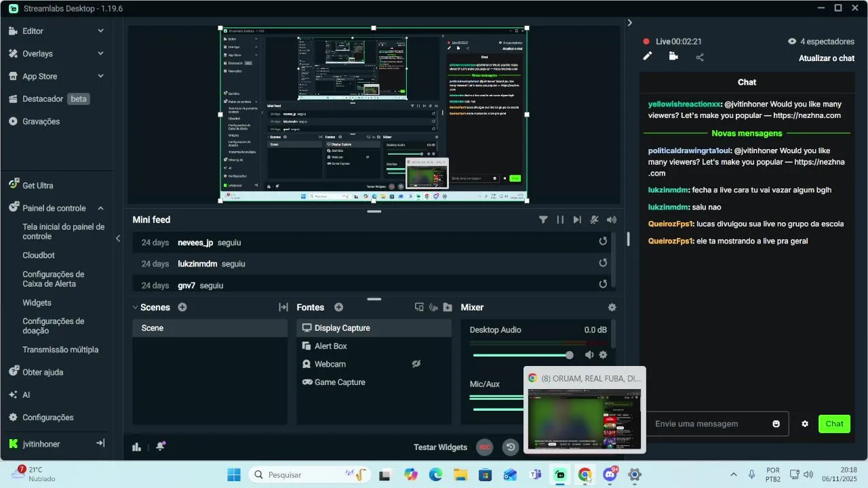Add a new source in Fontes
Screen dimensions: 868x488
point(338,308)
